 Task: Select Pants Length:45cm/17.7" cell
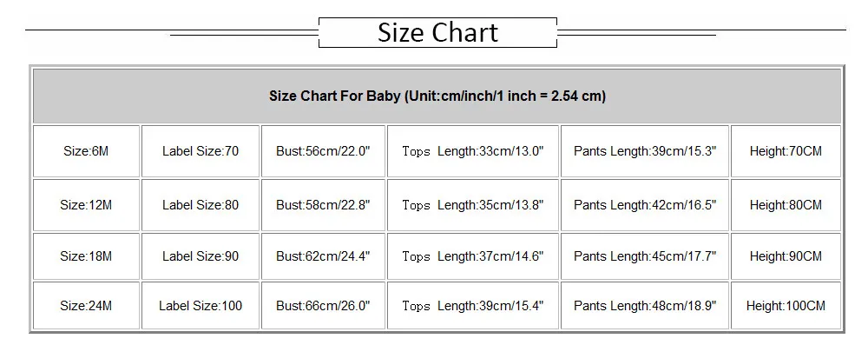pos(645,256)
